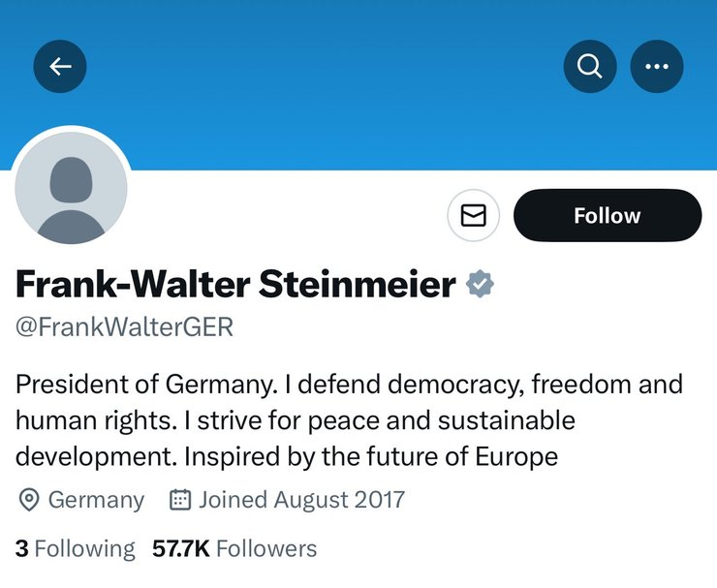717x588 pixels.
Task: Click the verified badge beside the name
Action: coord(482,284)
